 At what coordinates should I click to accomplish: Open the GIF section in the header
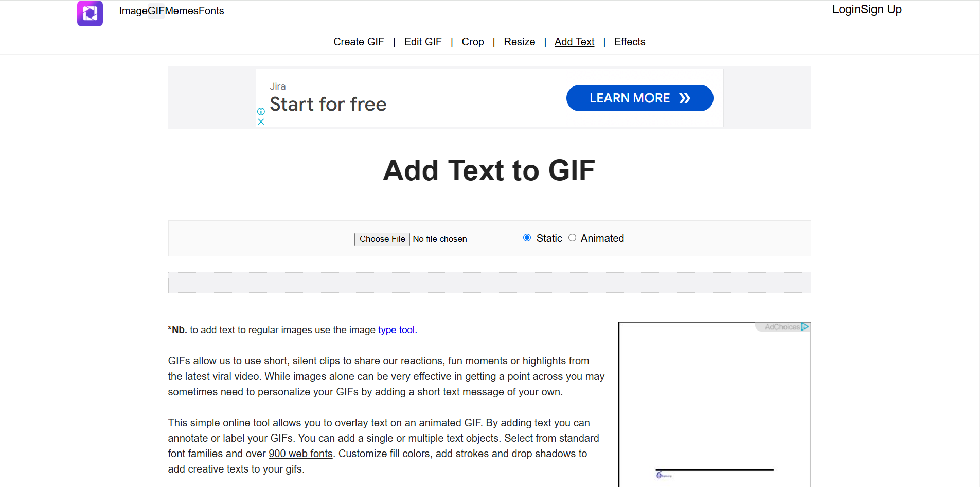(x=155, y=10)
